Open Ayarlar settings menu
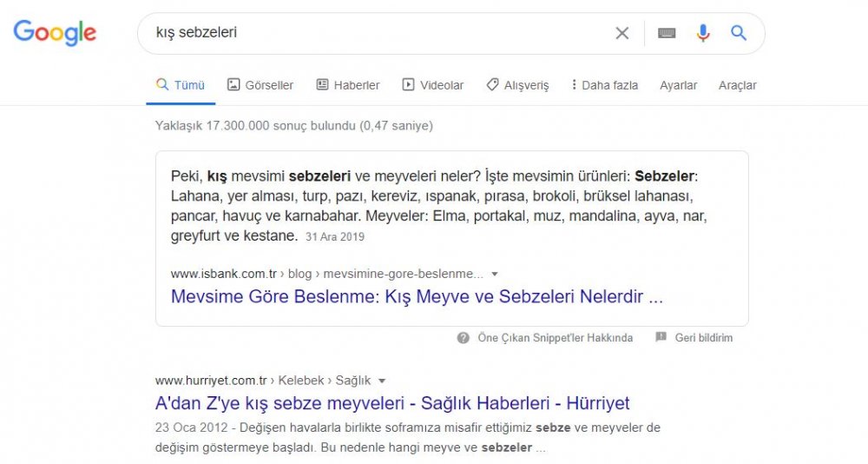The width and height of the screenshot is (868, 464). coord(678,85)
